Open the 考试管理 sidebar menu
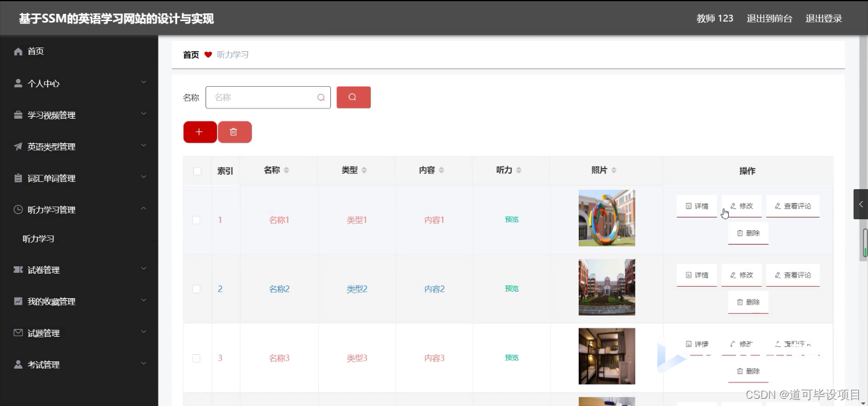The width and height of the screenshot is (868, 406). (x=79, y=364)
